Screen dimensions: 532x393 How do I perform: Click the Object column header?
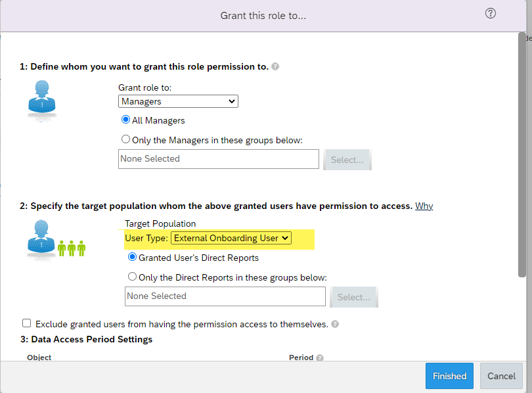click(39, 358)
